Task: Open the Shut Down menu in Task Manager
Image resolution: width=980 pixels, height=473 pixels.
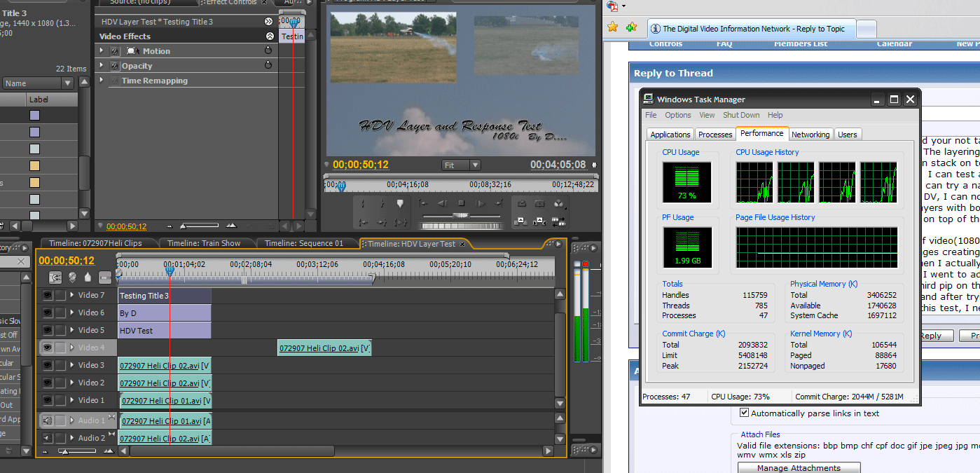Action: (x=741, y=115)
